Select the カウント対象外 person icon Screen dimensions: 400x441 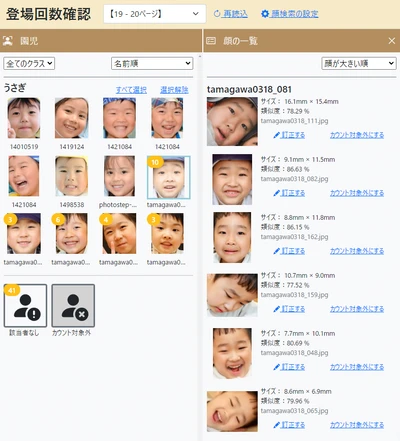[x=73, y=306]
